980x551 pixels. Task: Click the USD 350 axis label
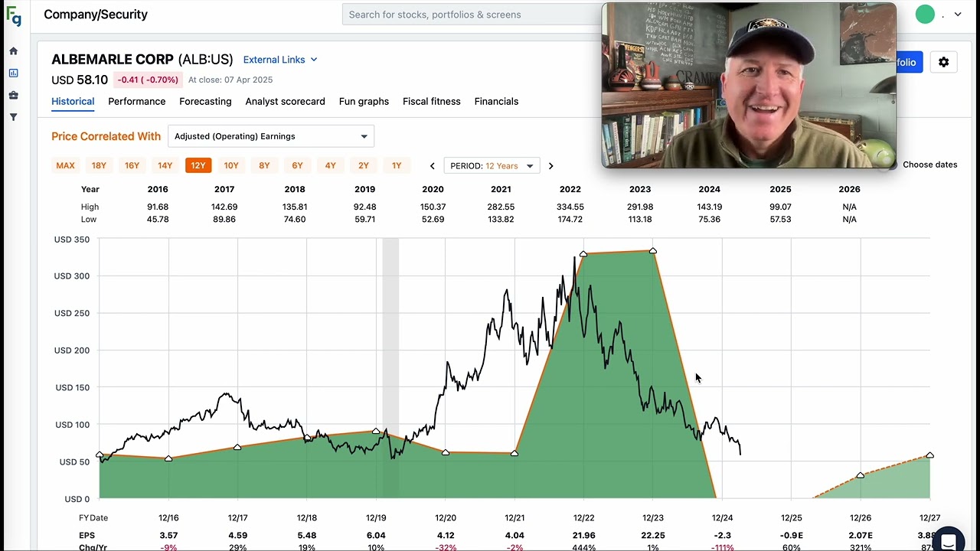pyautogui.click(x=72, y=240)
